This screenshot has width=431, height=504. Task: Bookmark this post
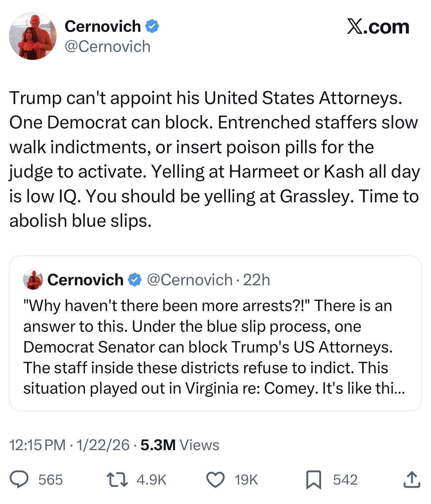point(314,480)
